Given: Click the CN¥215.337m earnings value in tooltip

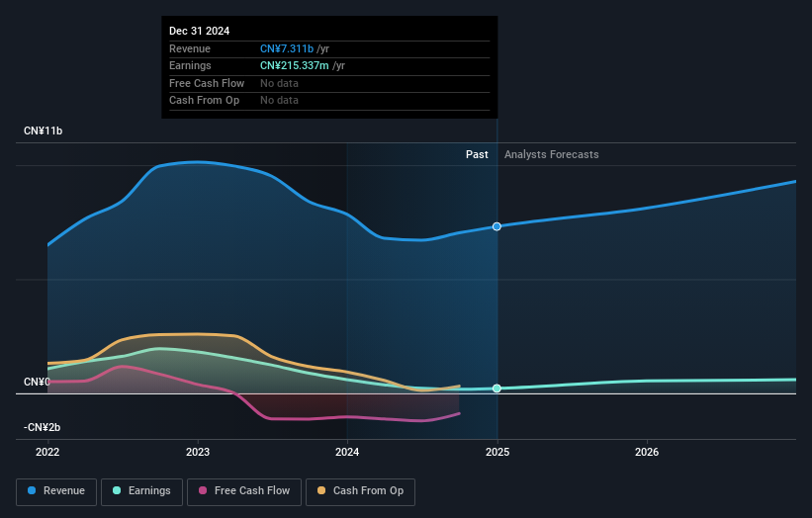Looking at the screenshot, I should [x=294, y=65].
